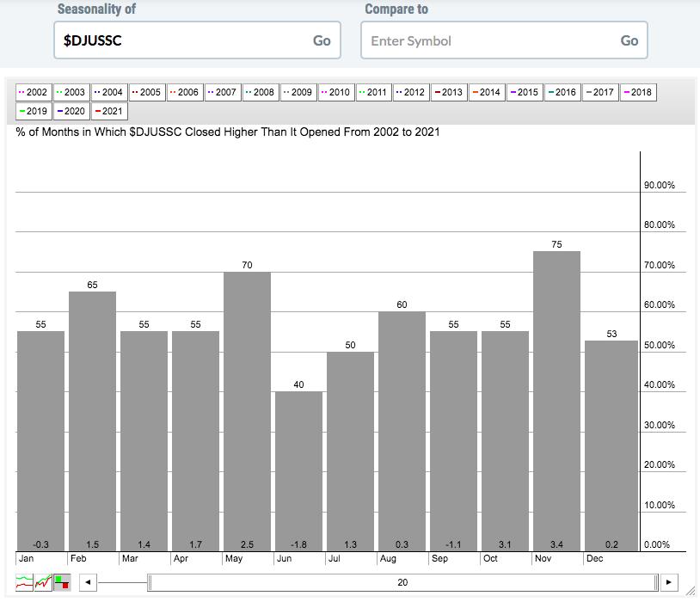Screen dimensions: 700x602
Task: Toggle the 2013 year series
Action: tap(448, 92)
